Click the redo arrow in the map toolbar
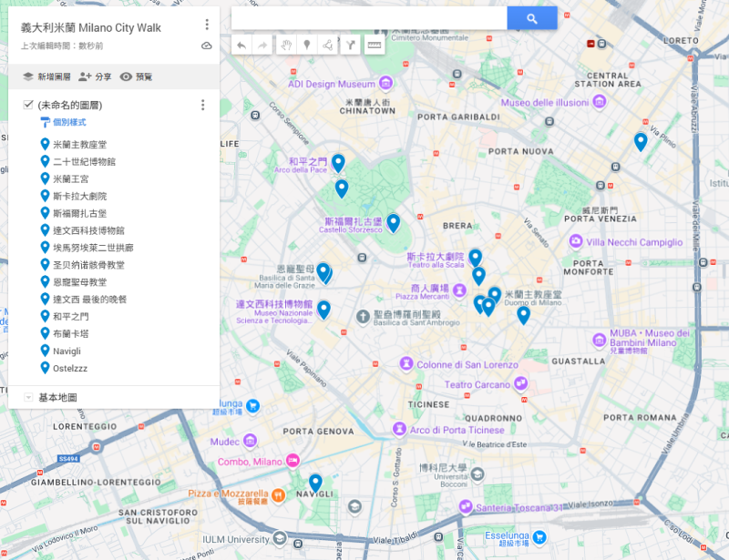This screenshot has height=560, width=729. [x=262, y=45]
